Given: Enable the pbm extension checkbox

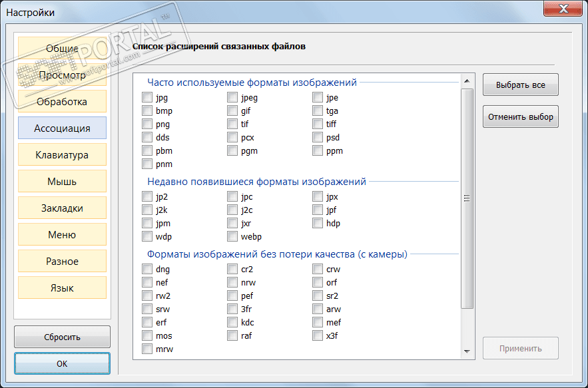Looking at the screenshot, I should point(147,150).
